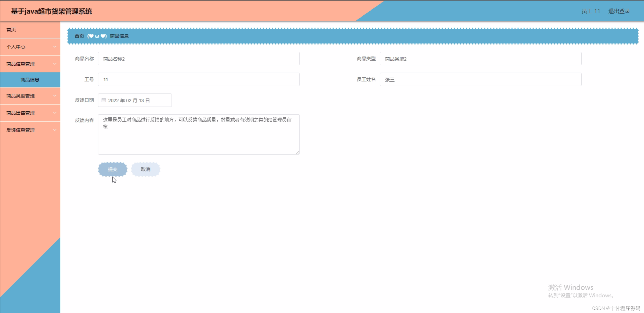Collapse the 商品信息管理 sidebar menu
Screen dimensions: 644x313
(30, 64)
